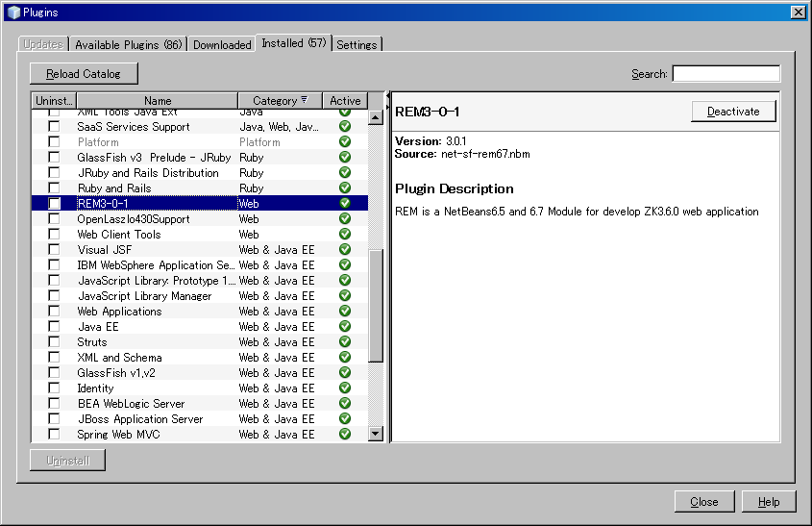Click the Reload Catalog button

click(x=84, y=74)
